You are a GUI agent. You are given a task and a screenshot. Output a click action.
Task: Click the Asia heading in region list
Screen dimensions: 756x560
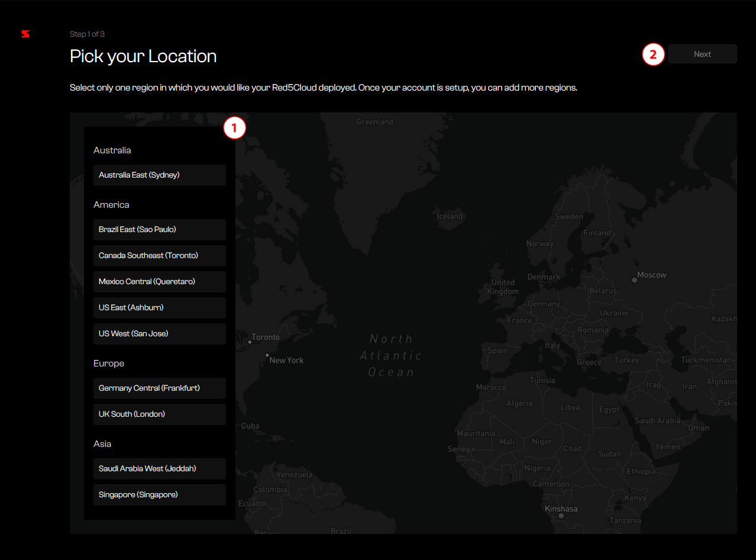(x=102, y=444)
